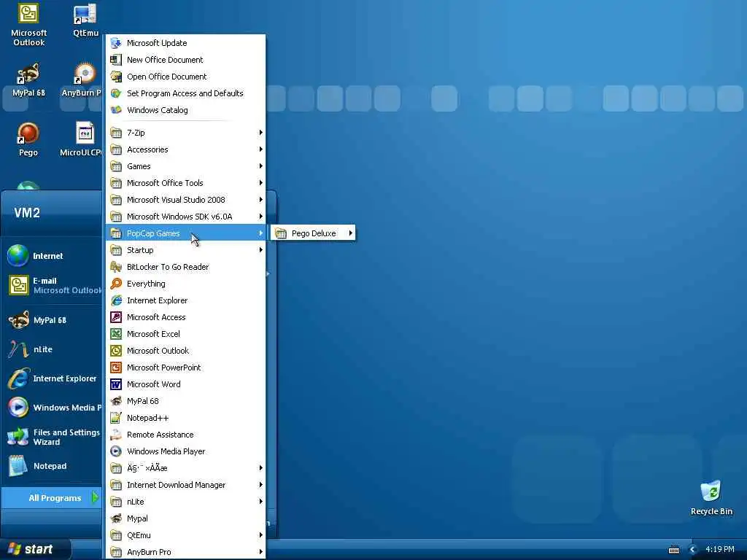747x560 pixels.
Task: Show hidden tray icons chevron
Action: point(693,550)
